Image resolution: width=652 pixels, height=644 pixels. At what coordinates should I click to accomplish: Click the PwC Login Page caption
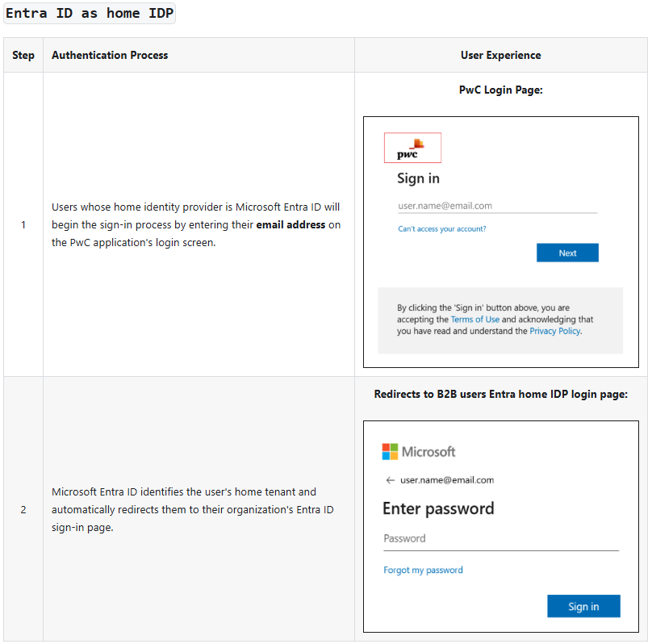[500, 90]
